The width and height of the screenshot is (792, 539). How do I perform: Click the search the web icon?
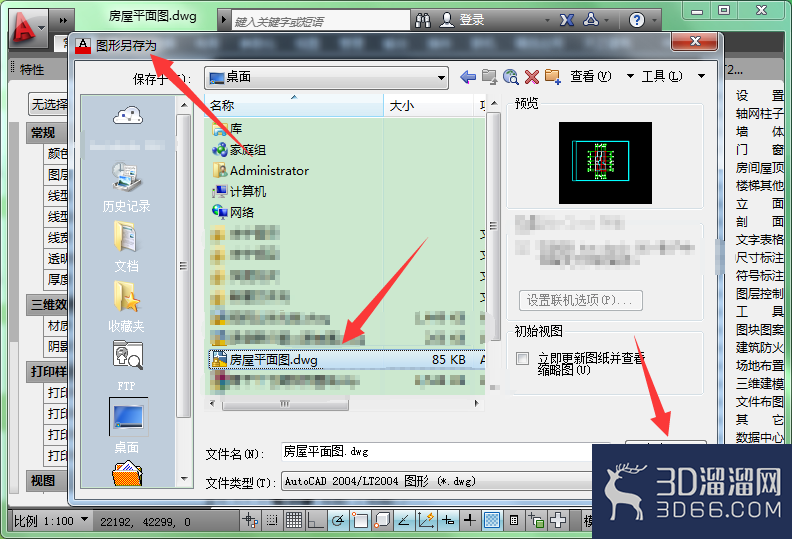point(511,77)
